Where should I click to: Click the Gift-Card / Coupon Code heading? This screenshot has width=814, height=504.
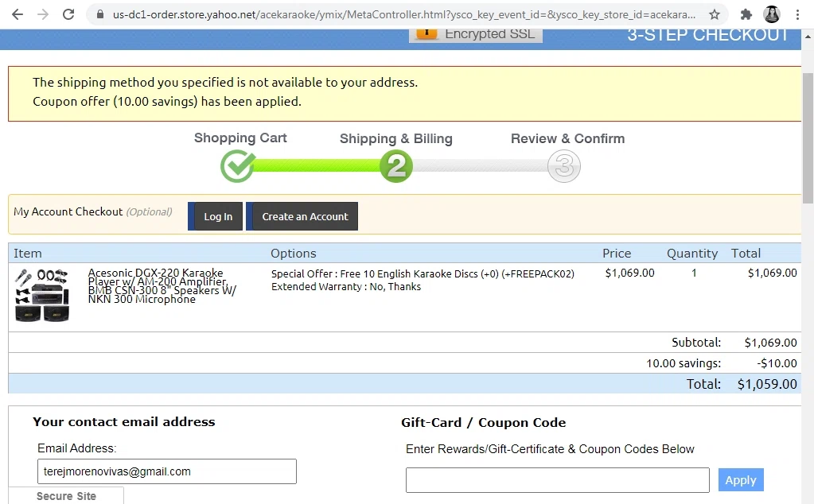[x=483, y=423]
